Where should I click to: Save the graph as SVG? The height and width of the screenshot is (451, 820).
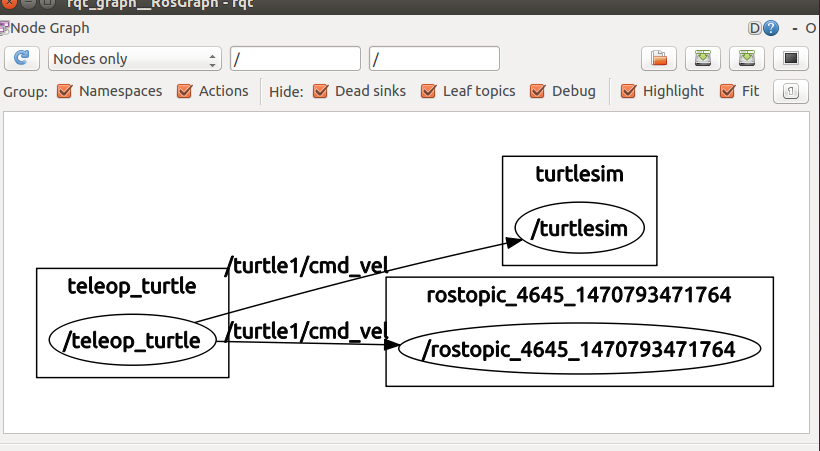point(748,59)
